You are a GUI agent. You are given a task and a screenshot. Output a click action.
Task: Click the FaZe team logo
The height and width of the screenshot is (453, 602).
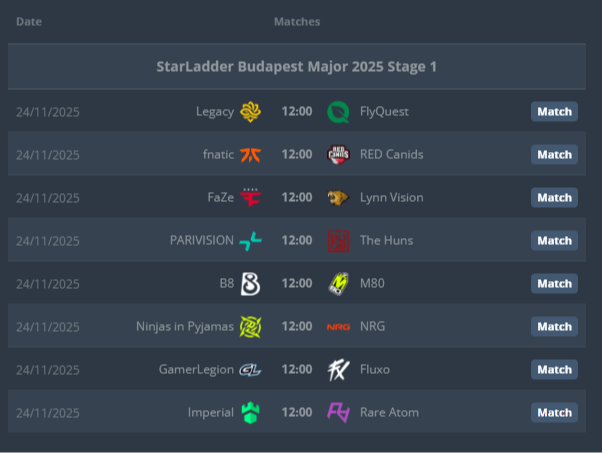250,197
